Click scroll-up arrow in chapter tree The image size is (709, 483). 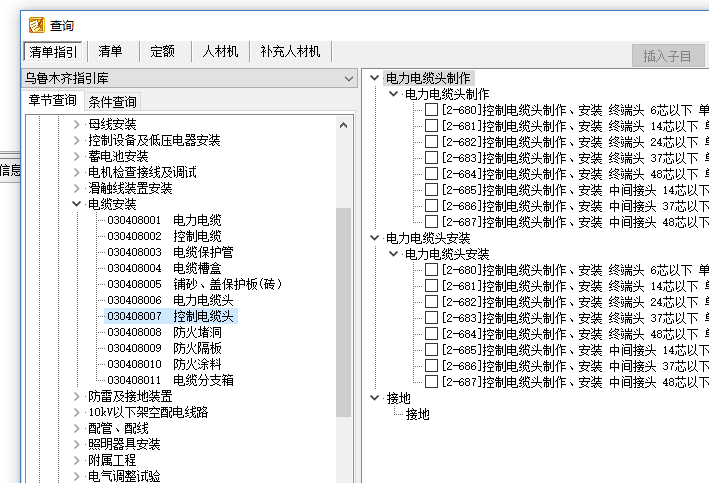344,125
